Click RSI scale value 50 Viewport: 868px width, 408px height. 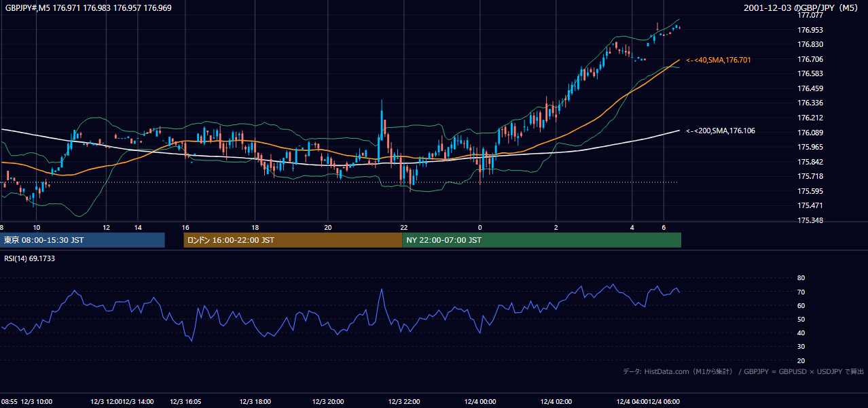[801, 320]
